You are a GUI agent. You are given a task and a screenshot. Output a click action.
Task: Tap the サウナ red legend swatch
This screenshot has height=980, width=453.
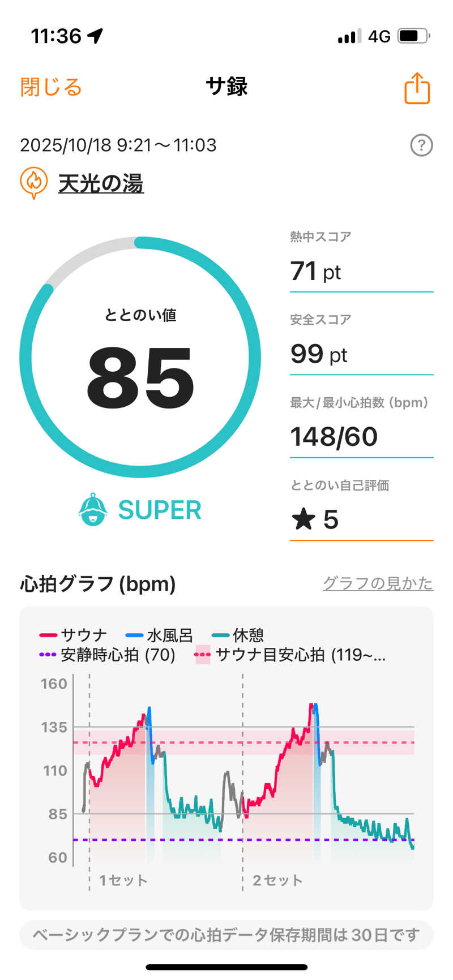pos(48,635)
